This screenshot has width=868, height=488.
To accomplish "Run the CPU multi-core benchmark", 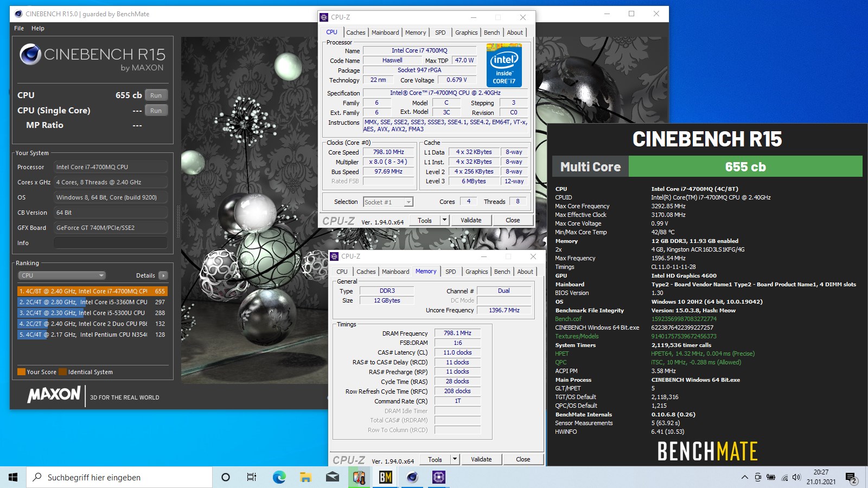I will coord(156,95).
